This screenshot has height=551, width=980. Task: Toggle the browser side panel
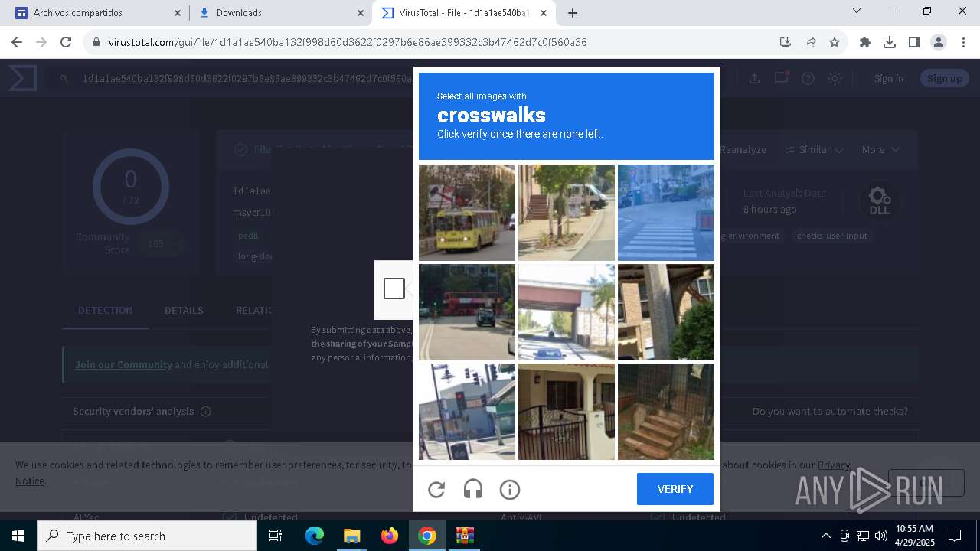[914, 42]
